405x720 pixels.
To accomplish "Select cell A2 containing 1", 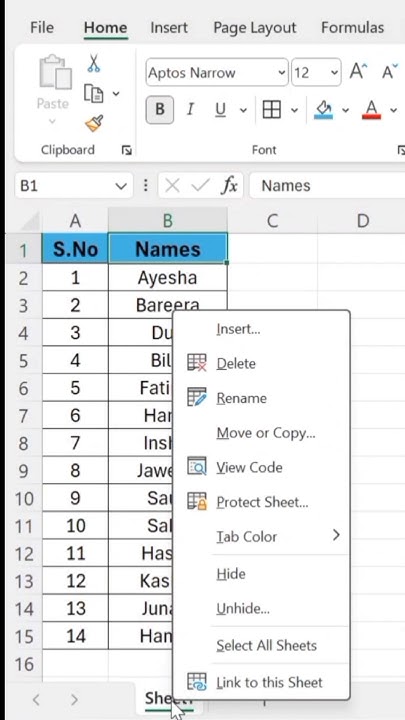I will coord(75,277).
